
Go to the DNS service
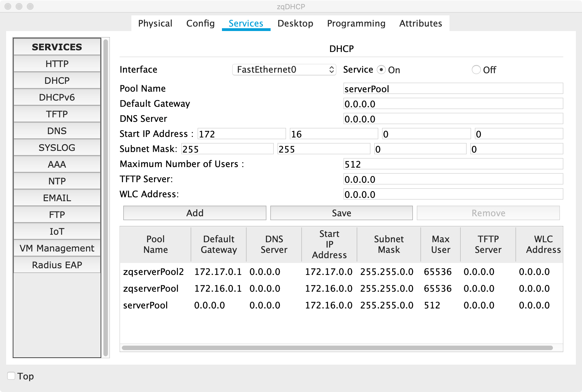tap(57, 131)
